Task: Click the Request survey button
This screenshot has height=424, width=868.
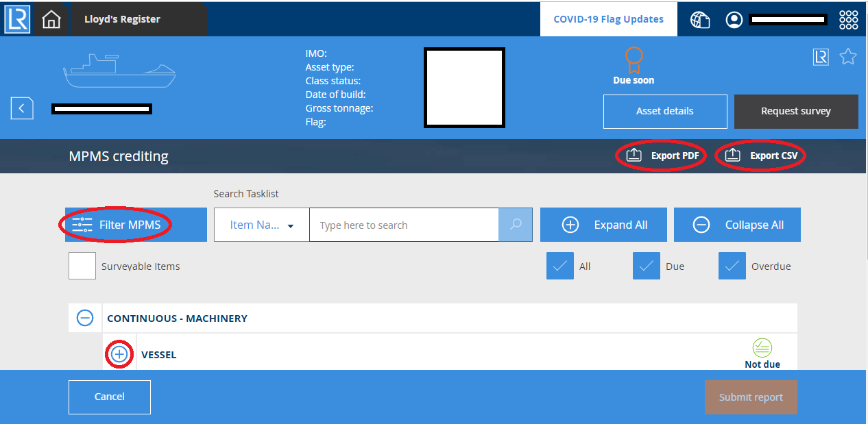Action: click(795, 111)
